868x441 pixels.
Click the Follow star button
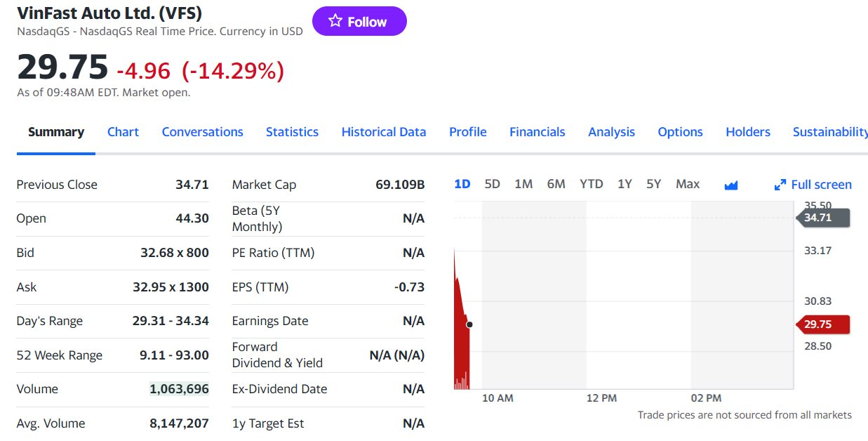[359, 22]
